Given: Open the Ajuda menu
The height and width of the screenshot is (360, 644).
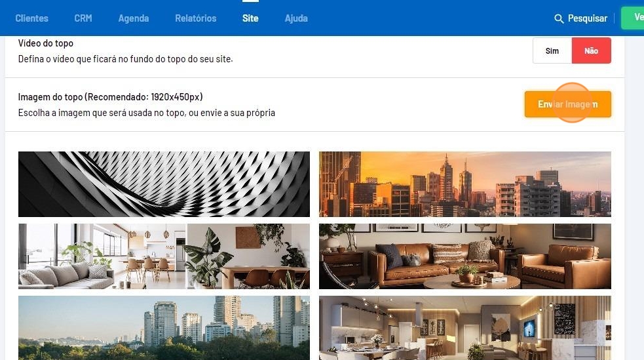Looking at the screenshot, I should click(296, 18).
